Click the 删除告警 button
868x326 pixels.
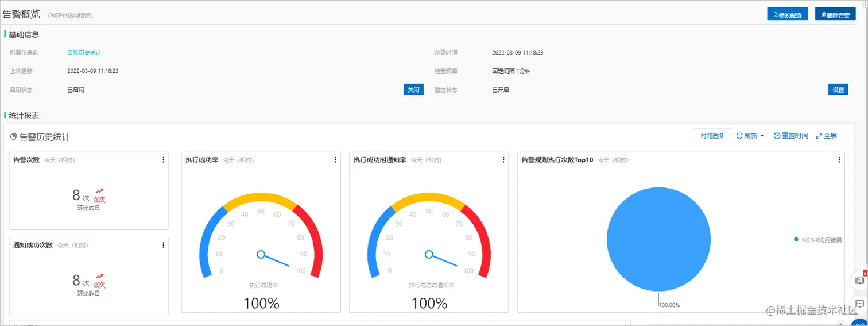click(835, 14)
